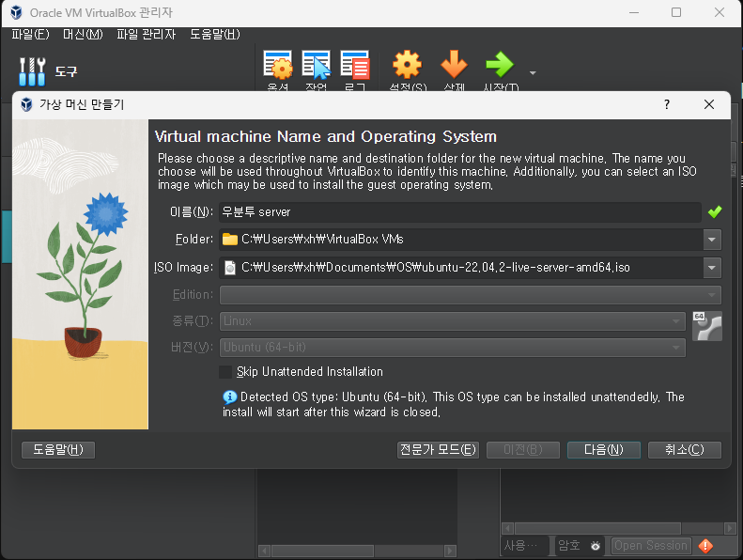743x560 pixels.
Task: Open the 도움말(H) menu in menu bar
Action: pyautogui.click(x=215, y=34)
